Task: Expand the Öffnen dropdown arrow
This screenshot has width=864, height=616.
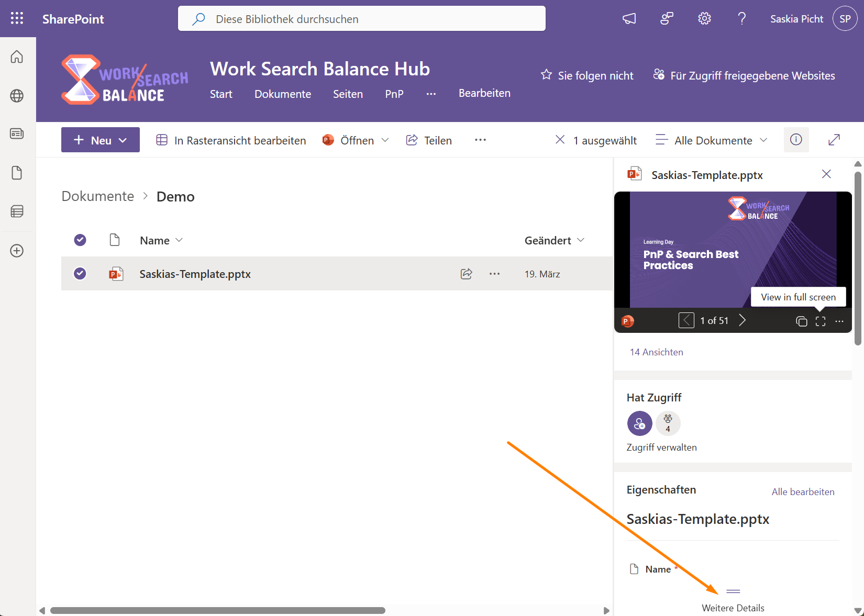Action: coord(385,140)
